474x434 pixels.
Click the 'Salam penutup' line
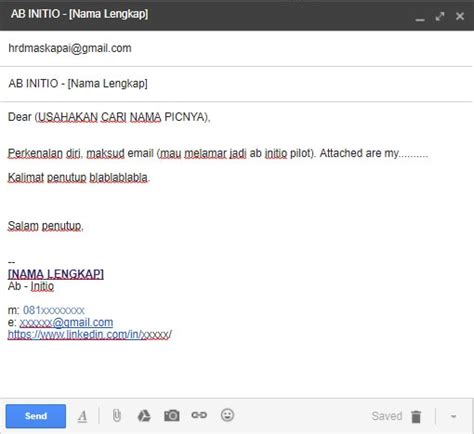(x=45, y=226)
